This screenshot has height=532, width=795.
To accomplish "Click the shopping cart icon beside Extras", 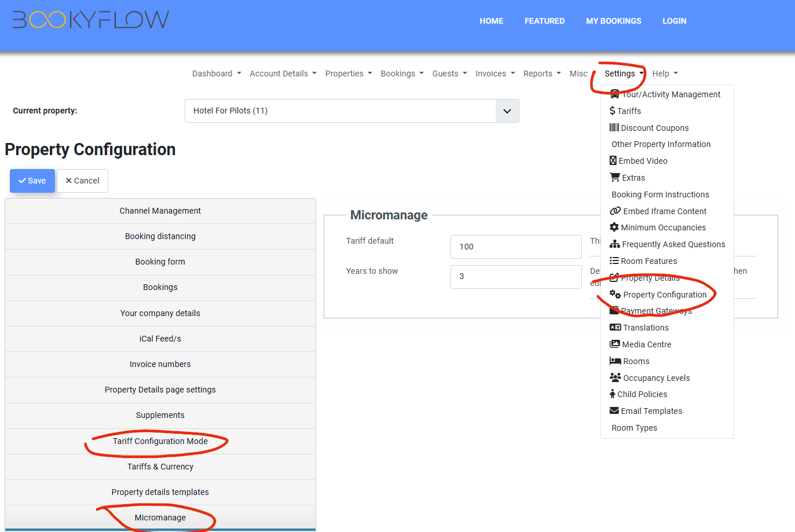I will [614, 178].
